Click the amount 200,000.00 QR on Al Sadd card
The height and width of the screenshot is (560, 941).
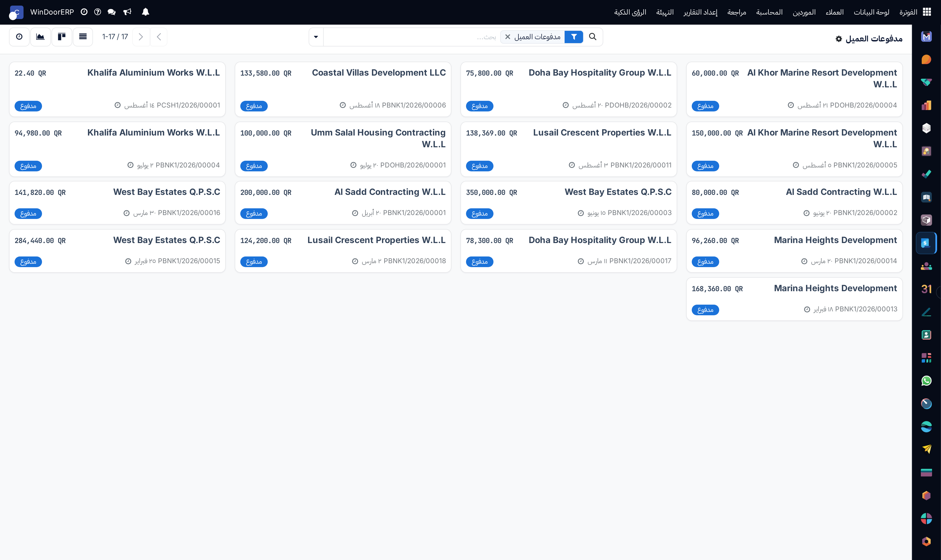tap(266, 192)
